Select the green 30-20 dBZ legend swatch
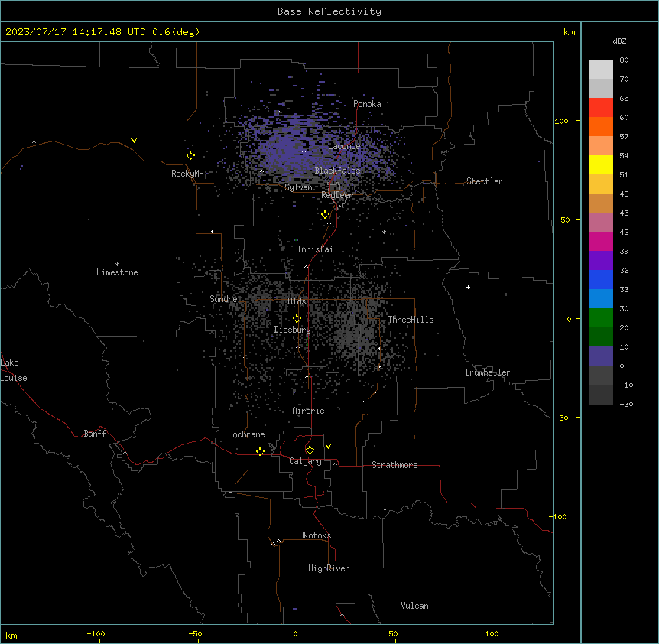 tap(601, 318)
